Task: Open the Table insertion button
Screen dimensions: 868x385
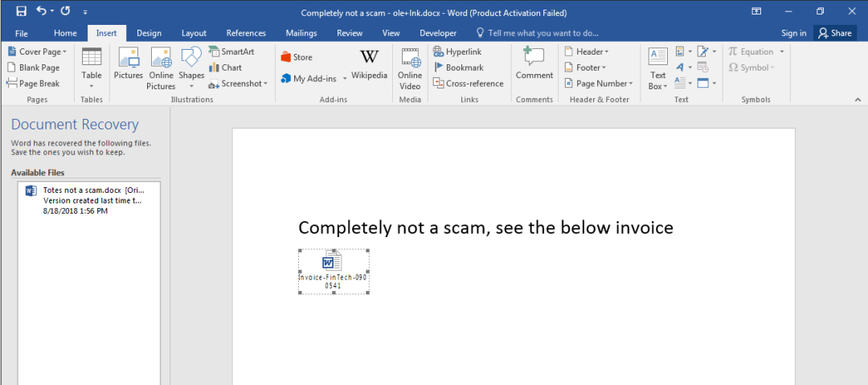Action: (92, 68)
